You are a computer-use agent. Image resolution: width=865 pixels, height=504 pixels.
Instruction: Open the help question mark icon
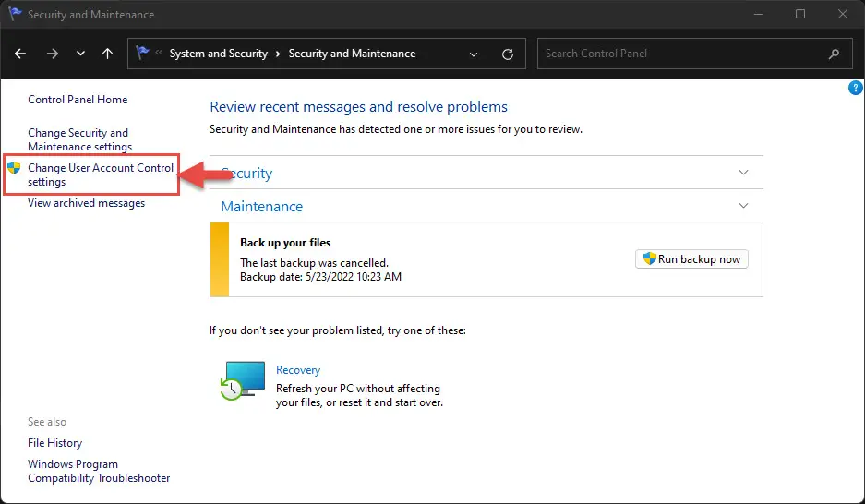pyautogui.click(x=855, y=88)
